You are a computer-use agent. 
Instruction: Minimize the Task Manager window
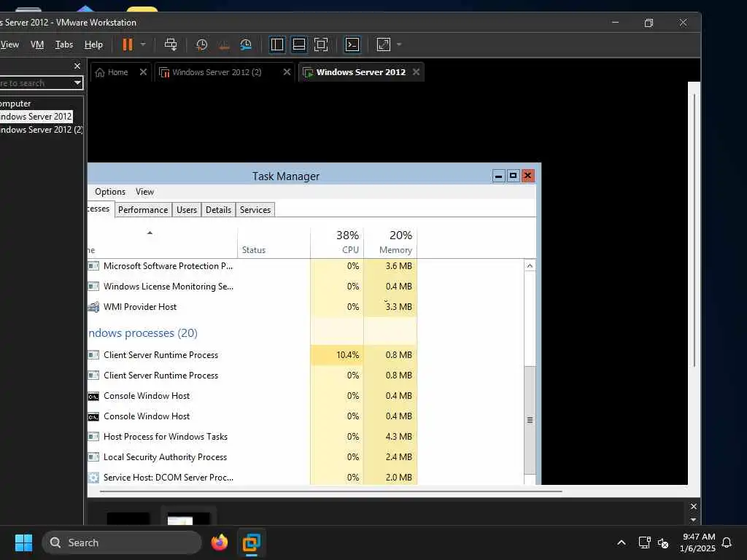pos(498,176)
